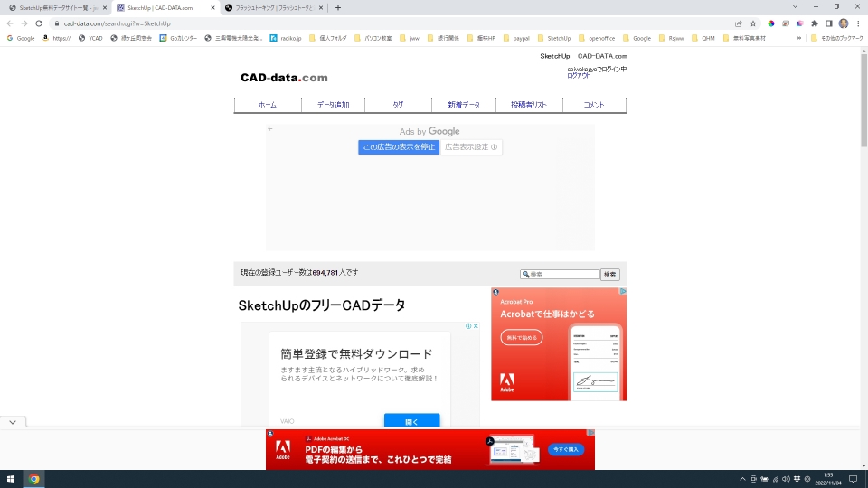Open a new browser tab
868x488 pixels.
(337, 8)
